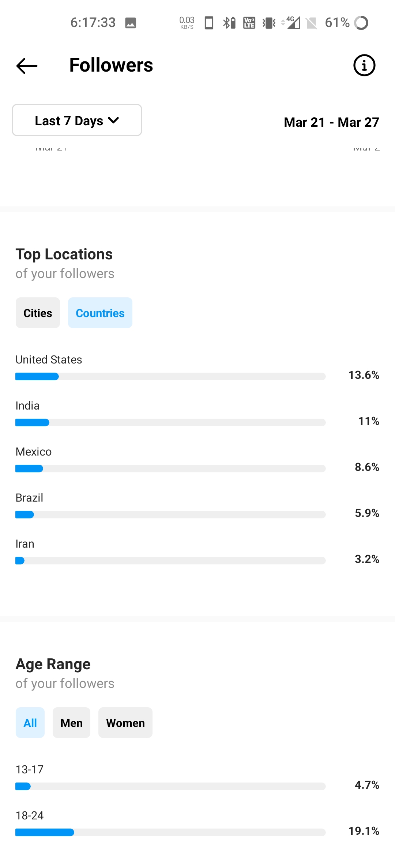Tap the Mar 21 - Mar 27 date range
The width and height of the screenshot is (395, 868).
click(x=331, y=122)
